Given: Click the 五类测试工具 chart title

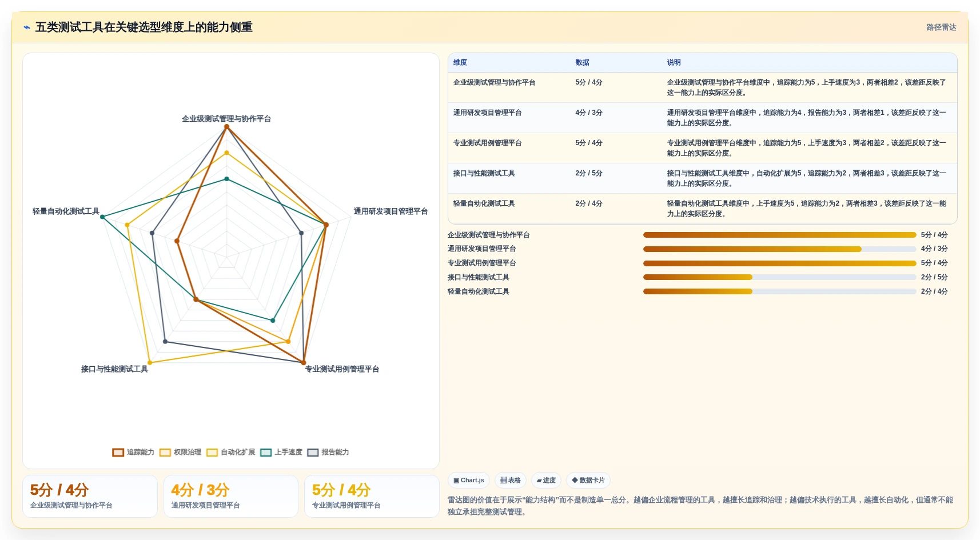Looking at the screenshot, I should coord(144,27).
